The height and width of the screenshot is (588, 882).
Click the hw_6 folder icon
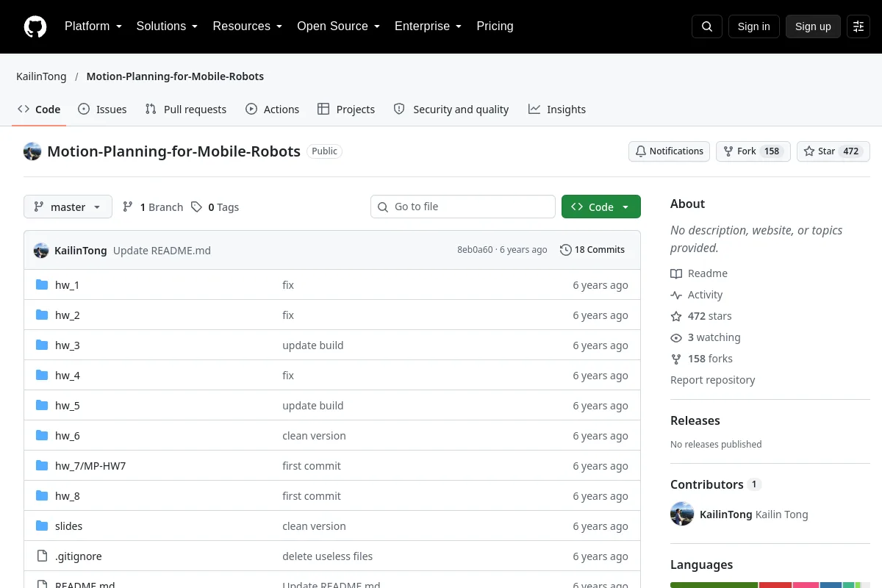point(42,436)
